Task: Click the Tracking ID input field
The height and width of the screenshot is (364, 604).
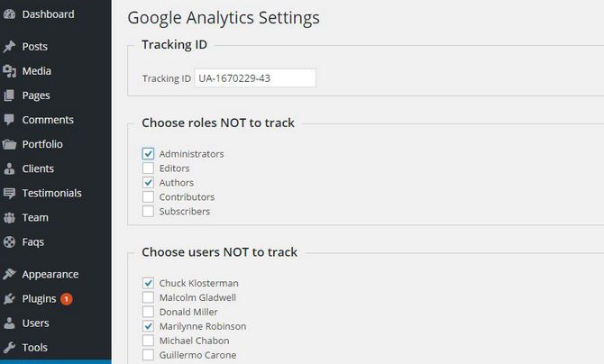Action: pos(255,78)
